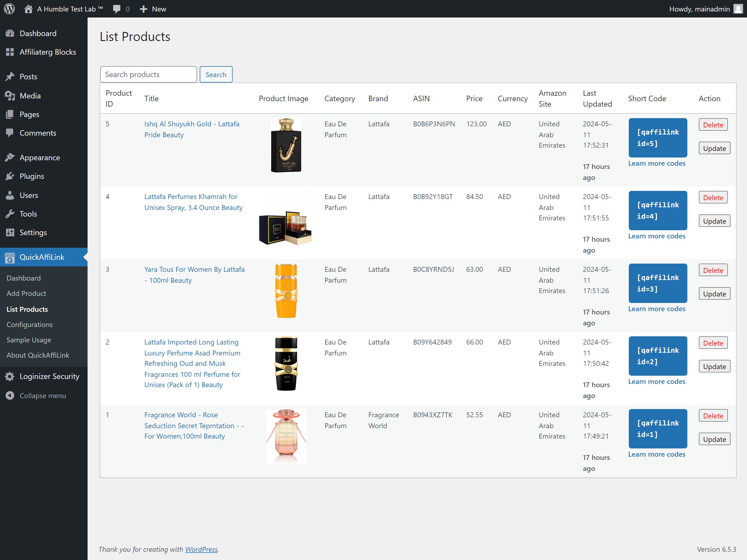Click the WordPress logo icon
747x560 pixels.
click(9, 9)
